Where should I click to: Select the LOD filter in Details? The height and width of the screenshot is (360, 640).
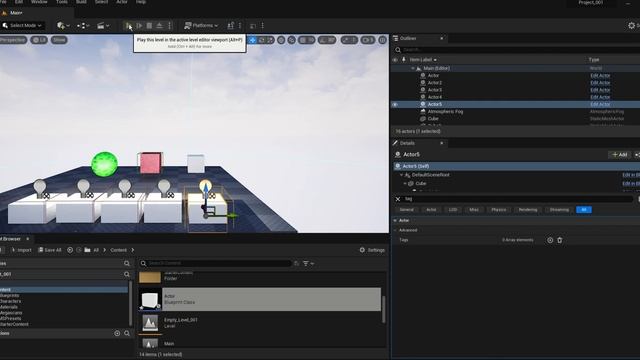pyautogui.click(x=453, y=210)
